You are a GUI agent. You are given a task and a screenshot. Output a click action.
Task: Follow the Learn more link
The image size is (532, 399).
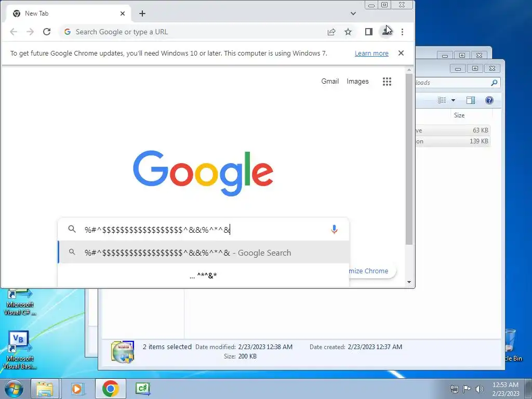(371, 54)
